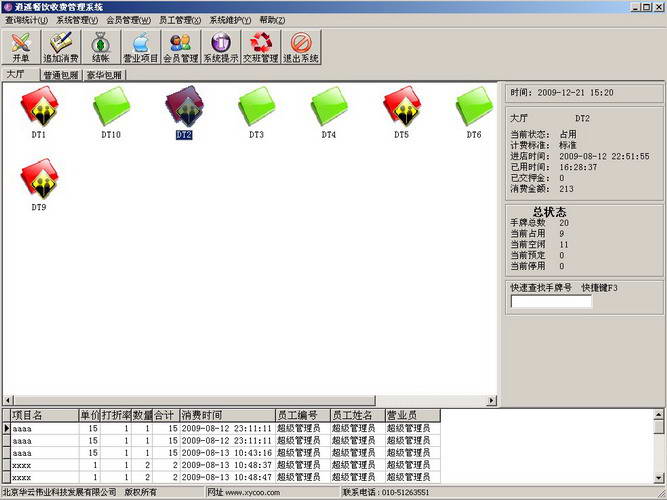This screenshot has height=500, width=667.
Task: Open 会员管理 toolbar icon
Action: pyautogui.click(x=181, y=47)
